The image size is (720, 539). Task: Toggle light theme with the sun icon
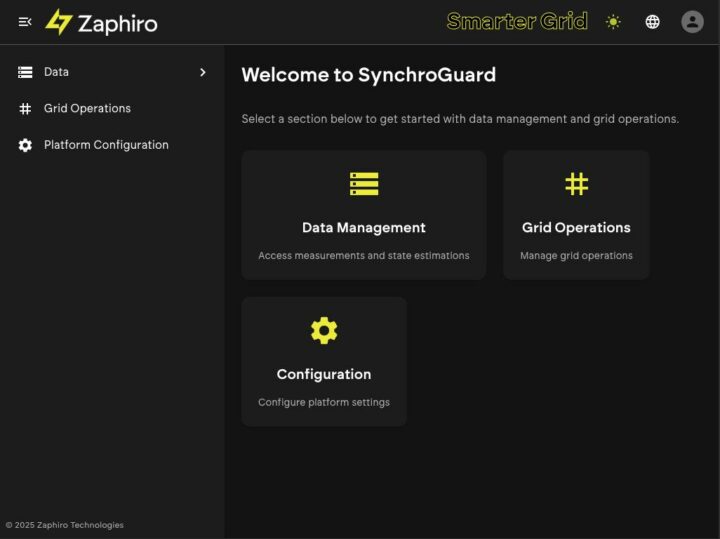click(613, 22)
